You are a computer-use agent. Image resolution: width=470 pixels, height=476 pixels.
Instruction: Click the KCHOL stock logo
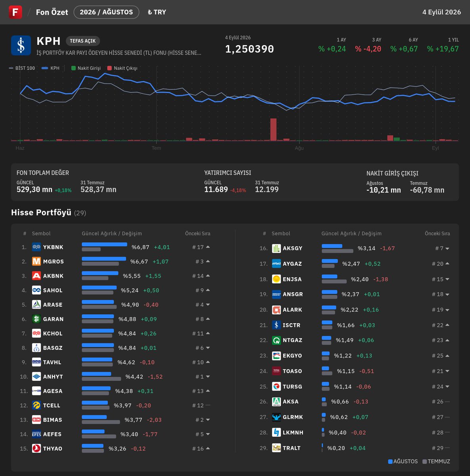pos(36,333)
